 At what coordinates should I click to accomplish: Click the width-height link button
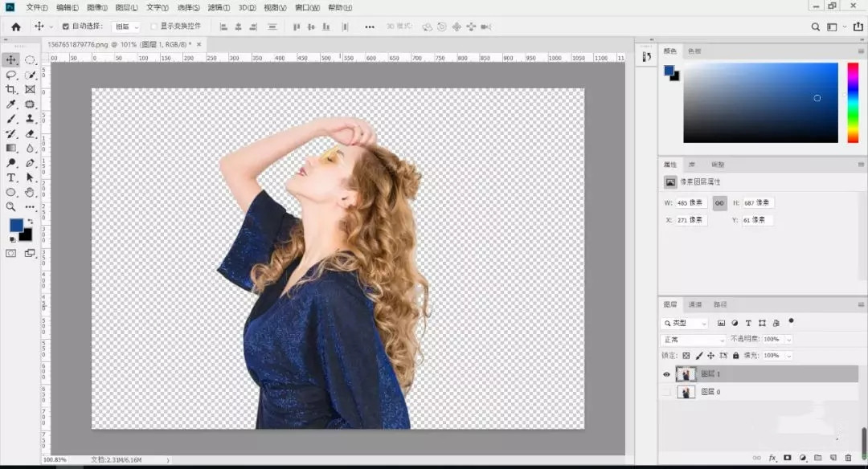coord(719,203)
